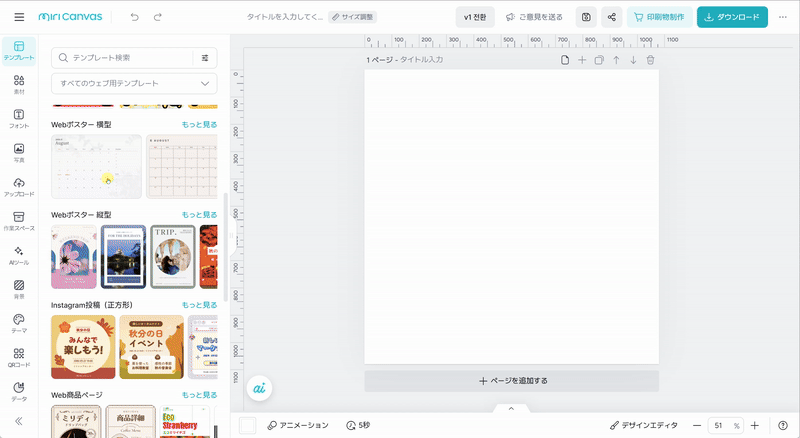Focus the テンプレート検索 search field
Screen dimensions: 800x438
[x=122, y=58]
